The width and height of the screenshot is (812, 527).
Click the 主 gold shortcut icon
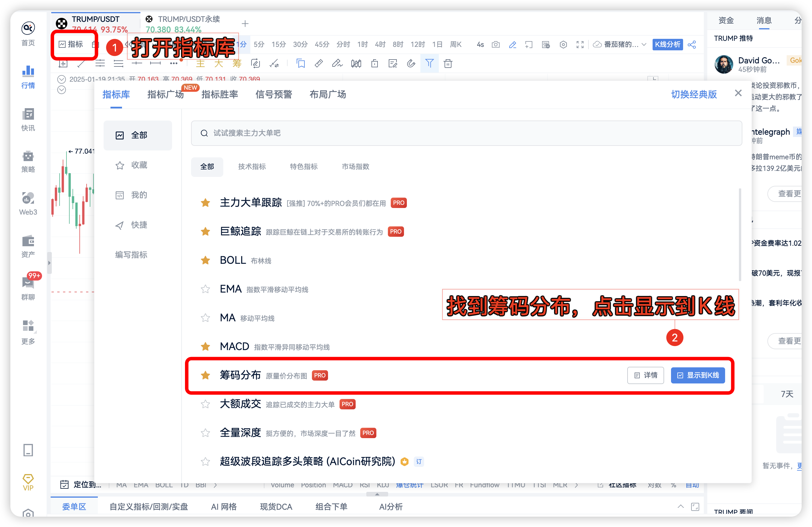(x=200, y=63)
